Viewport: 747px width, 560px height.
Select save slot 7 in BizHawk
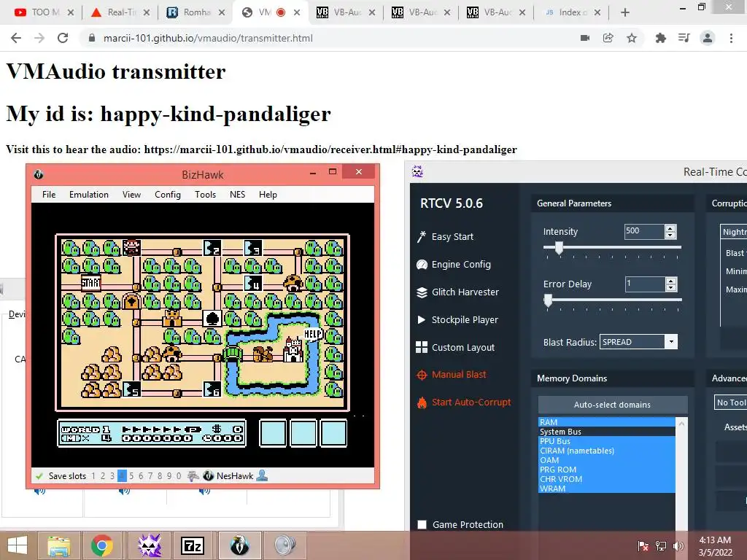pyautogui.click(x=150, y=475)
